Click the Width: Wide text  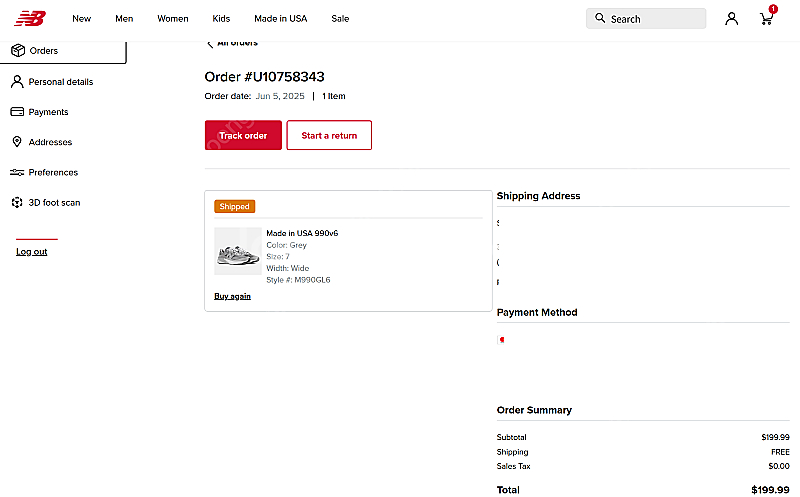[x=288, y=268]
